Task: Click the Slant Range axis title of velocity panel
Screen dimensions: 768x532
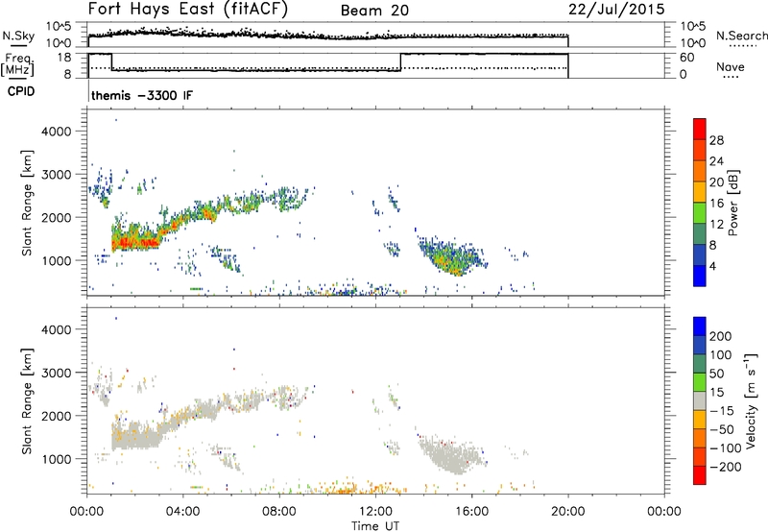Action: [x=27, y=400]
